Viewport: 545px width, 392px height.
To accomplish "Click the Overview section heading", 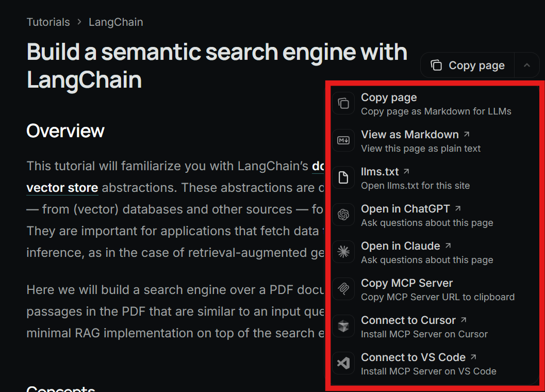I will click(x=65, y=131).
